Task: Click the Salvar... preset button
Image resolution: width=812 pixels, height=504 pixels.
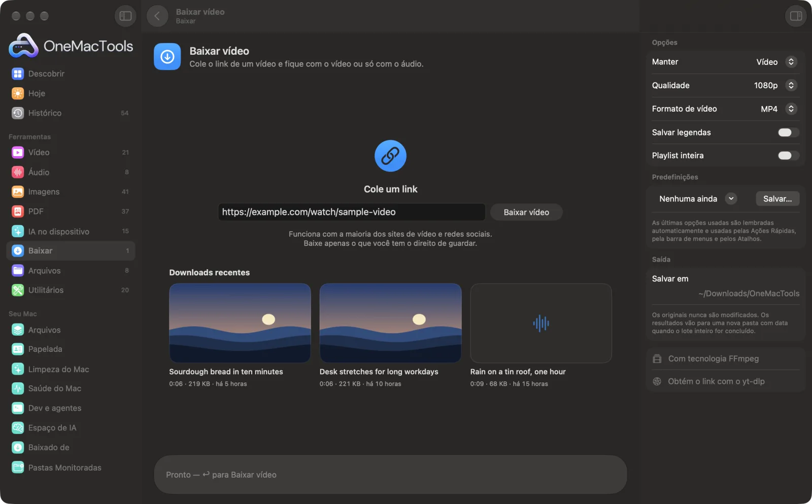Action: coord(777,199)
